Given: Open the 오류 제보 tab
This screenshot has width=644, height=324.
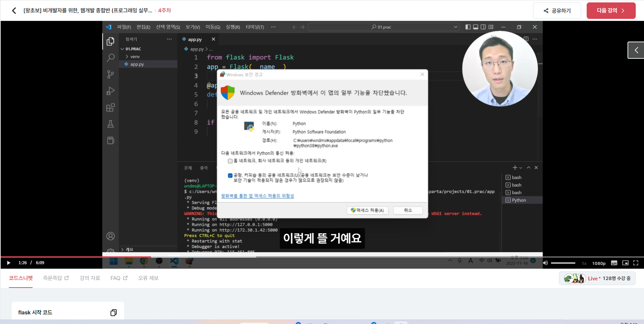Looking at the screenshot, I should (148, 278).
